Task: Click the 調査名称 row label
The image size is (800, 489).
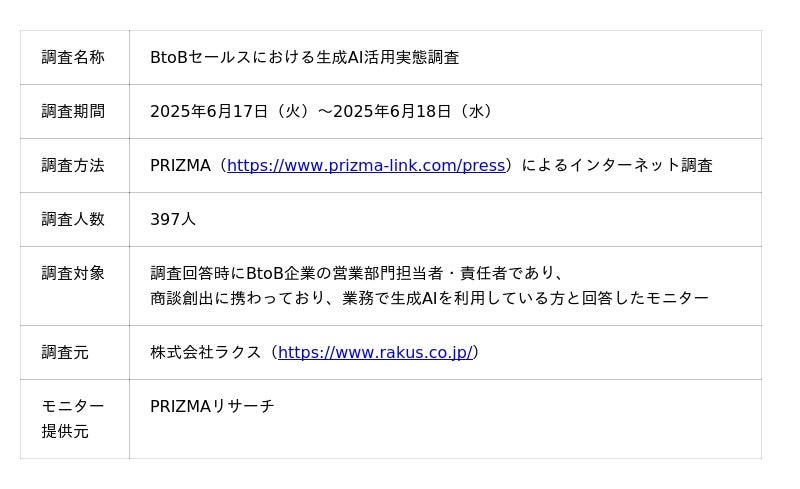Action: point(73,57)
